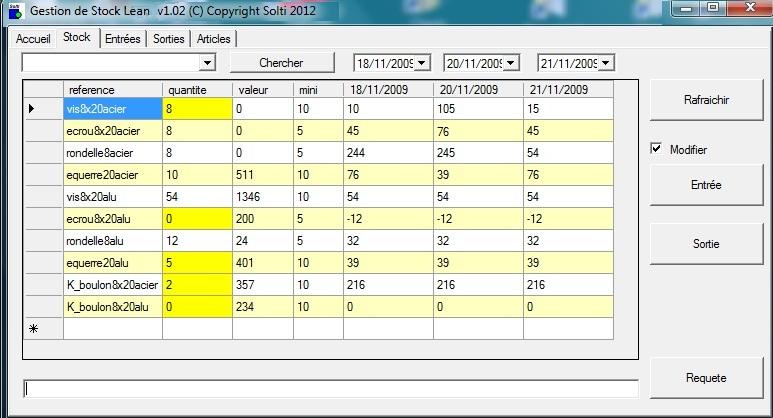Click quantite 12 in rondelle8alu row
This screenshot has height=418, width=773.
point(197,241)
